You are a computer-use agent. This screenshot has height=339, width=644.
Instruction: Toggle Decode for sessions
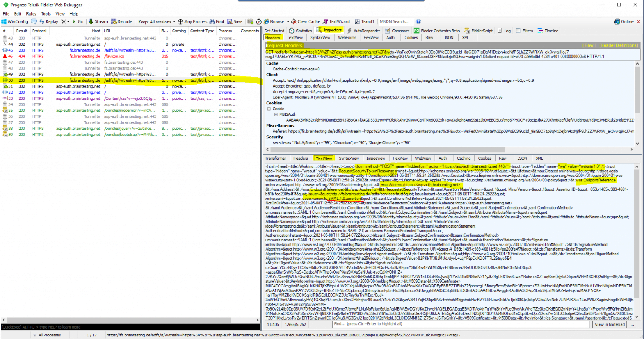[x=122, y=21]
